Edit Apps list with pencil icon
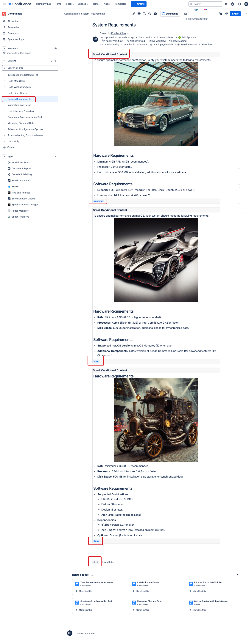Viewport: 249px width, 644px height. tap(56, 157)
